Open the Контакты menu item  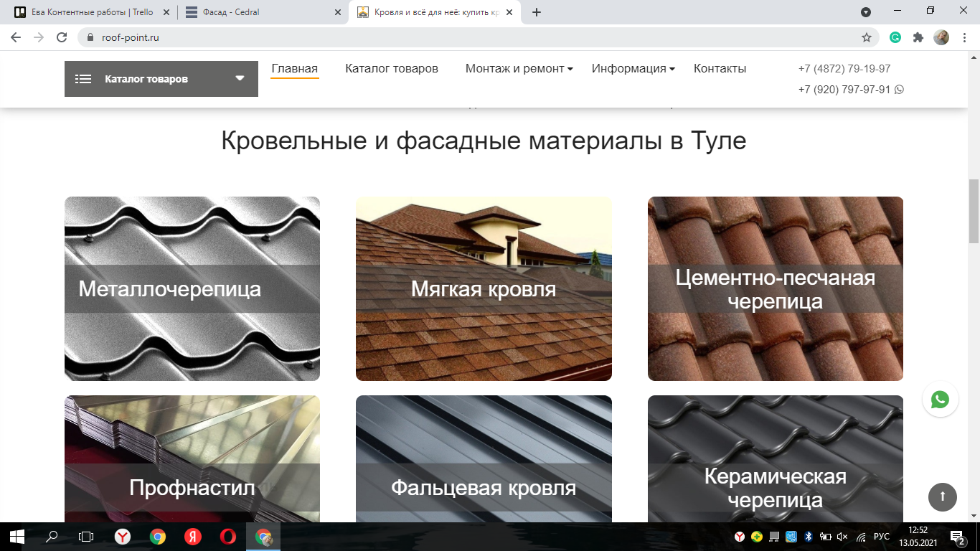click(720, 69)
